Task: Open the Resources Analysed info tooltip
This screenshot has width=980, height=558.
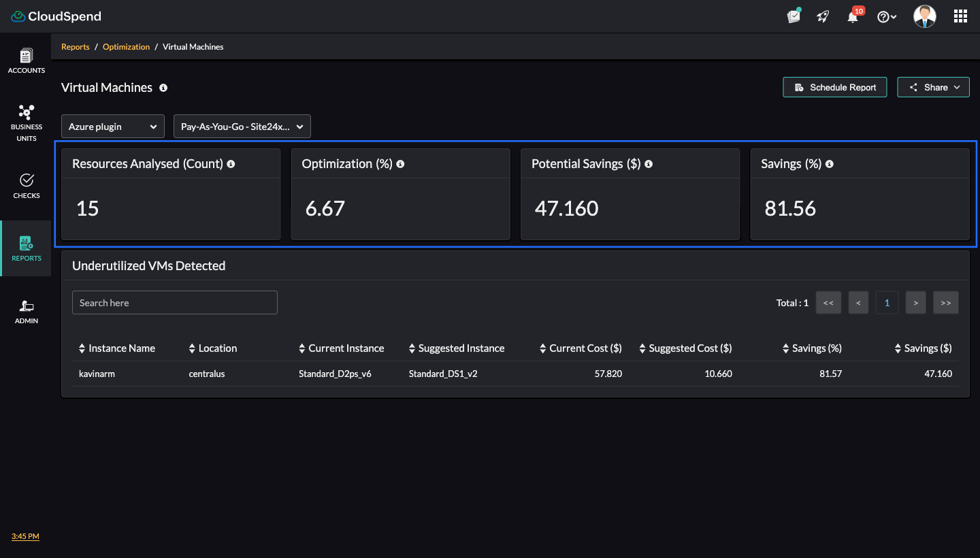Action: coord(231,164)
